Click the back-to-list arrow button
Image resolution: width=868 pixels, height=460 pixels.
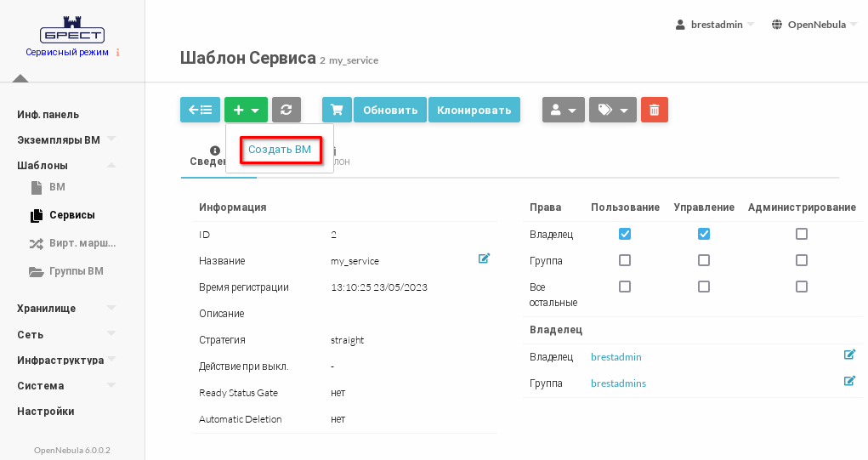click(200, 110)
